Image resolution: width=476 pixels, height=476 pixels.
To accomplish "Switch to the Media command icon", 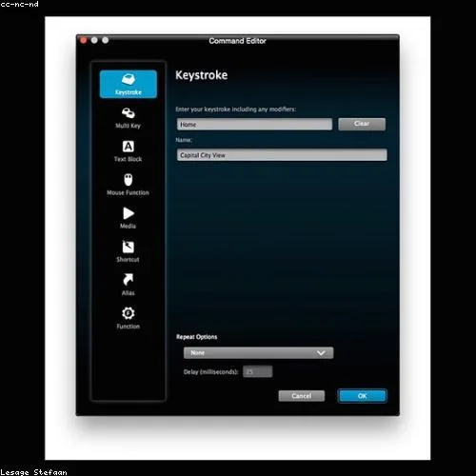I will click(129, 213).
